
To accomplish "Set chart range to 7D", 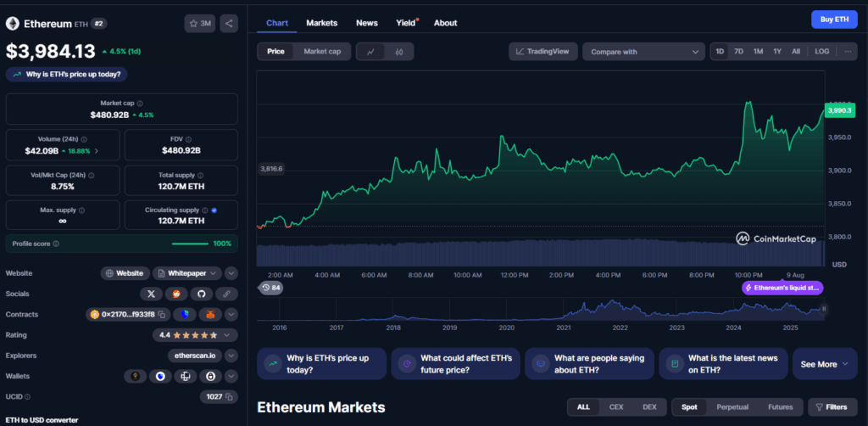I will [738, 52].
